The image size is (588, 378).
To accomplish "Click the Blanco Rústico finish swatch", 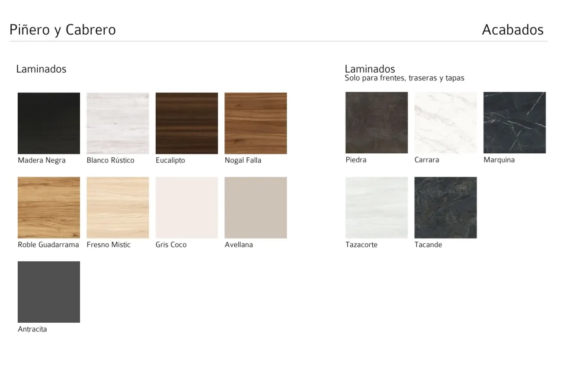I will 118,123.
